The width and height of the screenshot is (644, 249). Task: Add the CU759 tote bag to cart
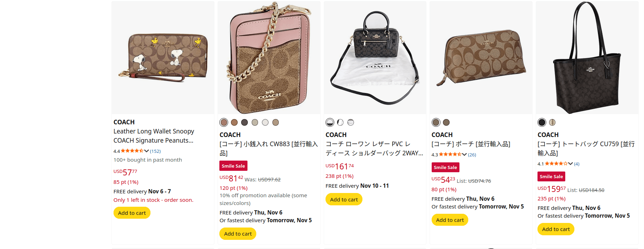556,229
